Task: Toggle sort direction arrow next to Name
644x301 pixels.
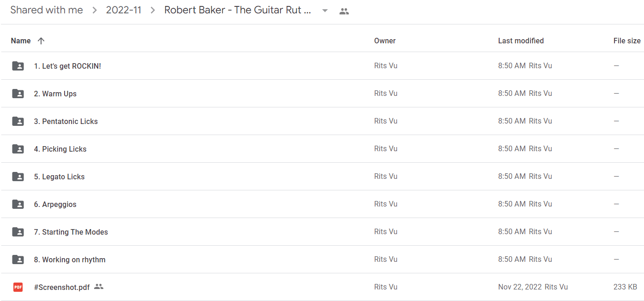Action: pos(41,41)
